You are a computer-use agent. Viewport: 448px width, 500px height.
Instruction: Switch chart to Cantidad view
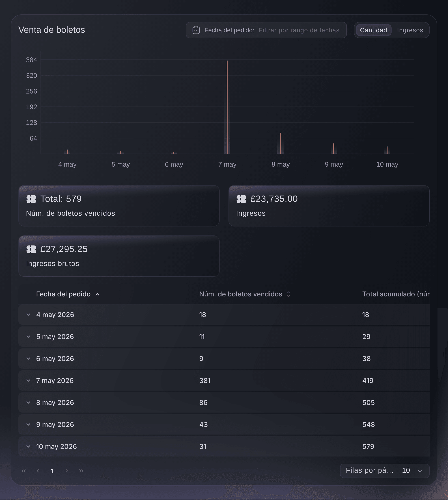[373, 30]
